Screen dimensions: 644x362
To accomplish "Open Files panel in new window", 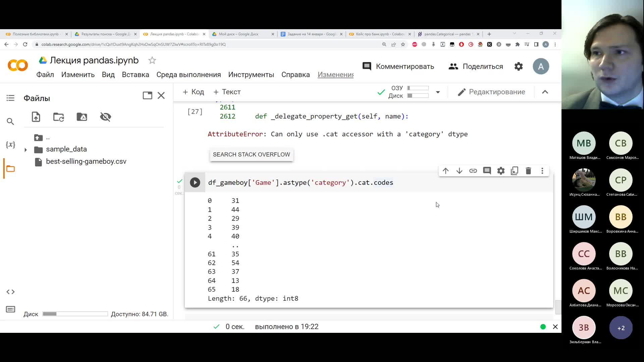I will coord(147,96).
